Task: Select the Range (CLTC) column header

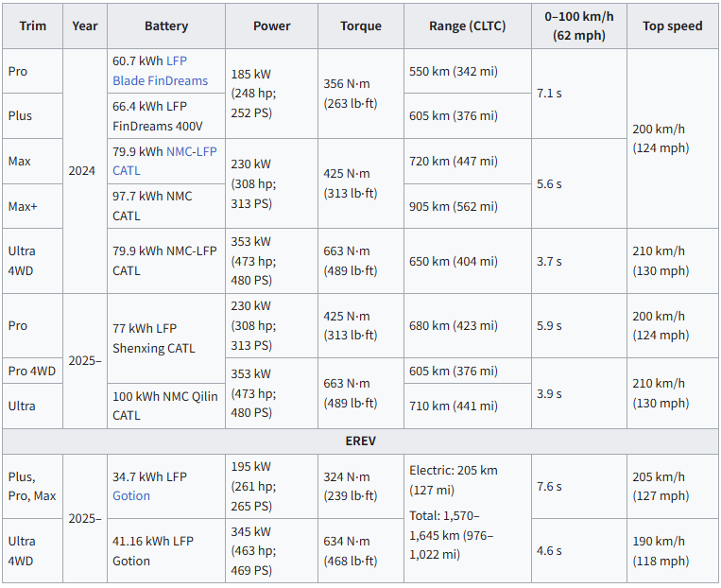Action: coord(467,26)
